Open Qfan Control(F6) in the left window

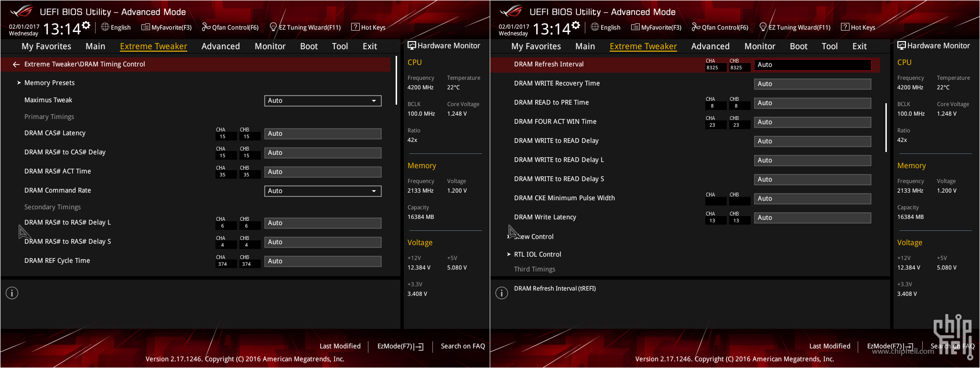pos(230,27)
